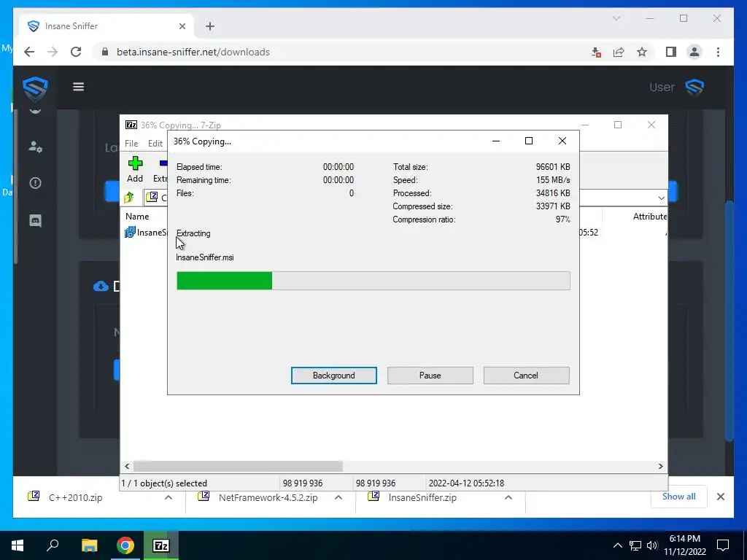Click Show all downloads
This screenshot has width=747, height=560.
coord(678,497)
